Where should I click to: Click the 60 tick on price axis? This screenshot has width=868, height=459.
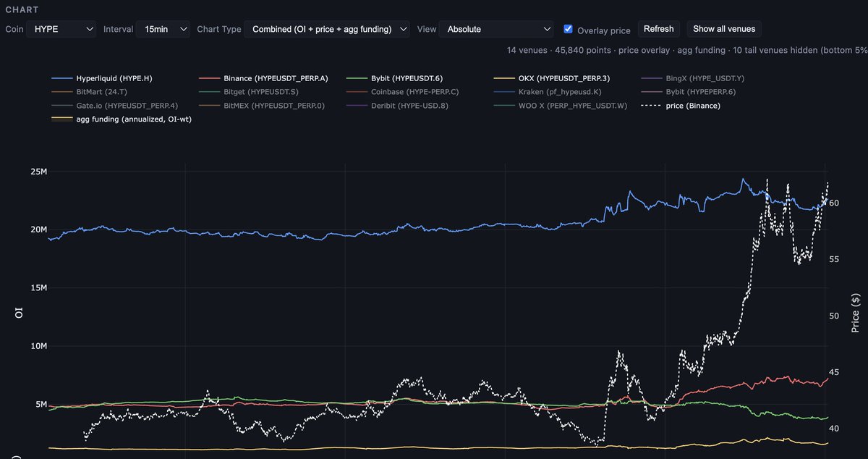tap(834, 203)
